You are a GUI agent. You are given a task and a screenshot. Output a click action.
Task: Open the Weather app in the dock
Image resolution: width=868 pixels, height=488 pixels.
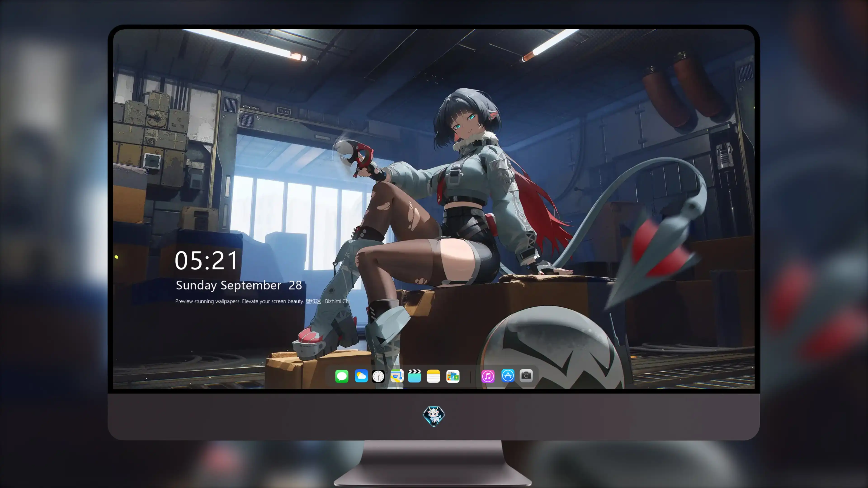[x=361, y=376]
